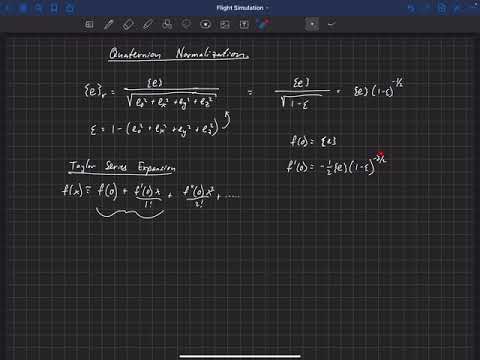Screen dimensions: 480x360
Task: Bookmark the current page
Action: tap(54, 8)
